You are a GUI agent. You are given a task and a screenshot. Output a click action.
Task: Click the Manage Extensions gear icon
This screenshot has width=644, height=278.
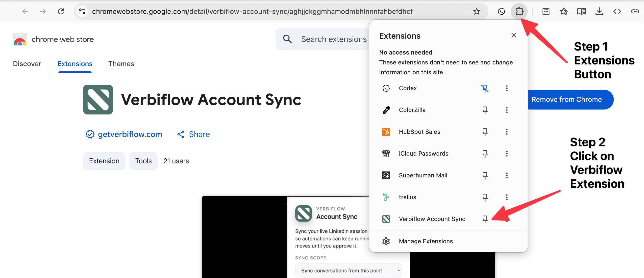point(386,241)
